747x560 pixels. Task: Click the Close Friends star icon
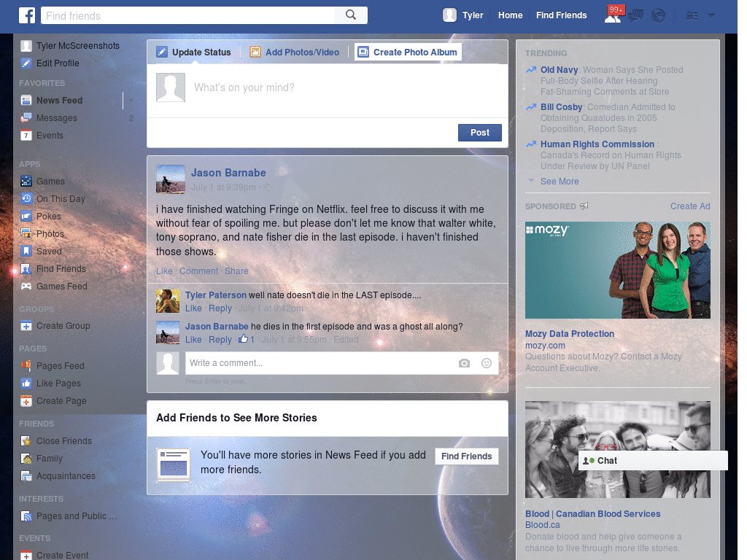click(26, 441)
